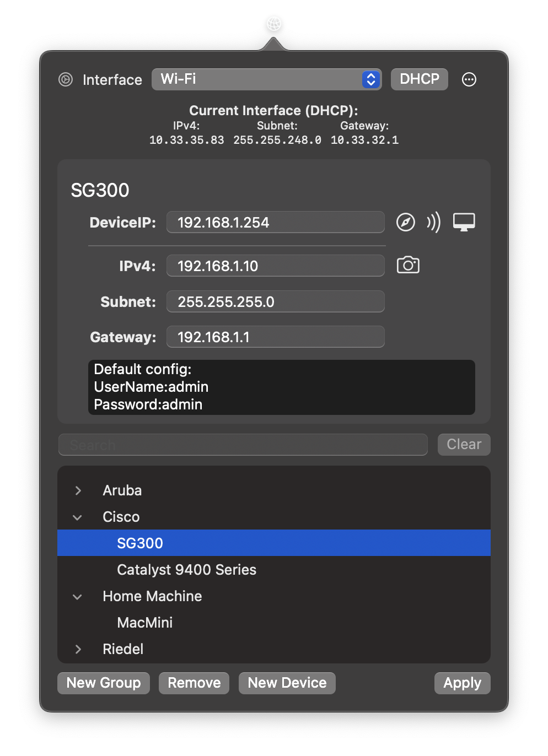
Task: Select the MacMini device
Action: click(274, 623)
